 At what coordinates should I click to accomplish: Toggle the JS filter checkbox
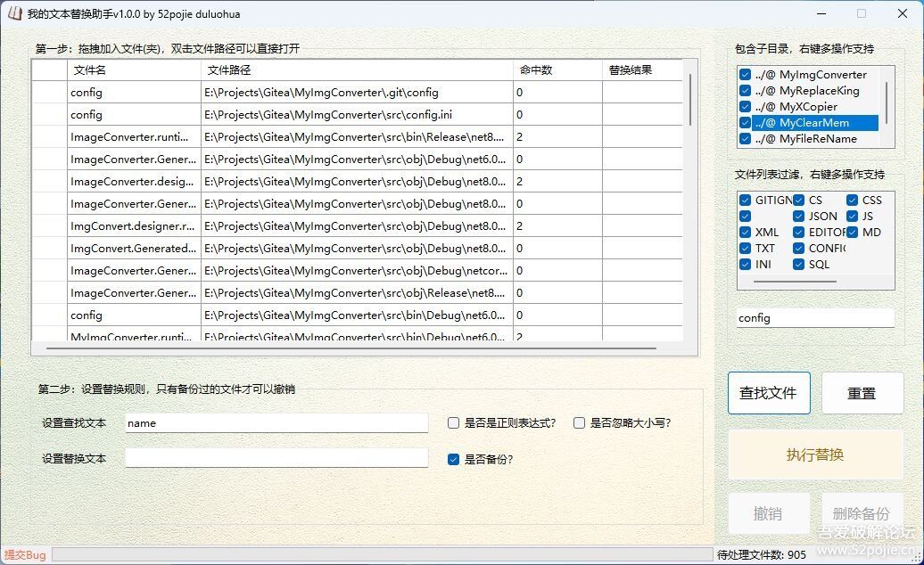[x=852, y=216]
